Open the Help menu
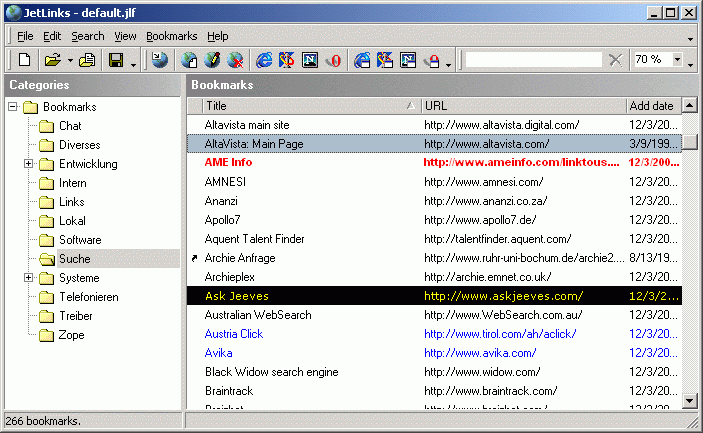This screenshot has width=703, height=433. (x=217, y=36)
